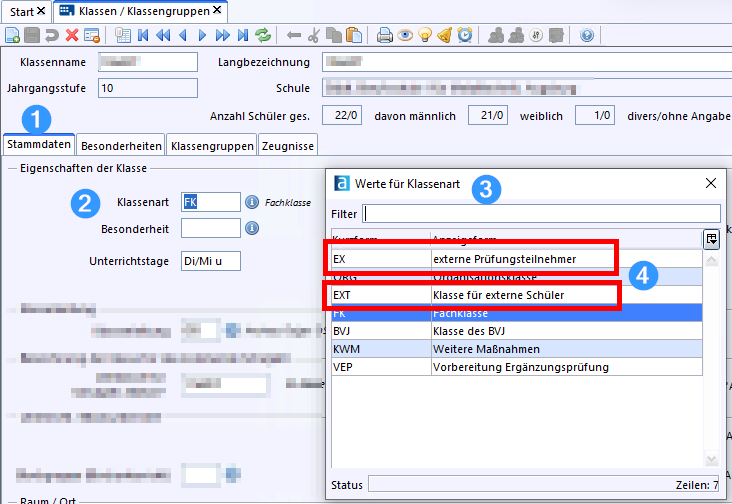Click the green refresh arrows icon
The height and width of the screenshot is (504, 732).
pyautogui.click(x=263, y=36)
